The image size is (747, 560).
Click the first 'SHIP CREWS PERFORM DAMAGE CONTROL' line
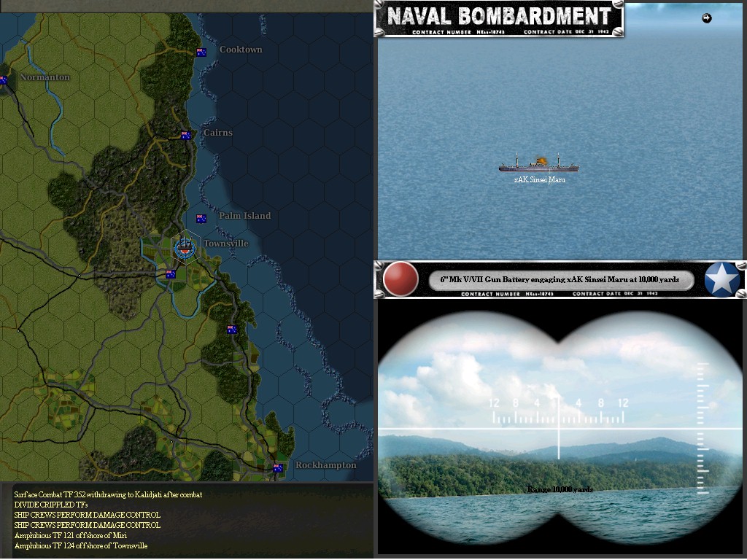click(x=88, y=515)
